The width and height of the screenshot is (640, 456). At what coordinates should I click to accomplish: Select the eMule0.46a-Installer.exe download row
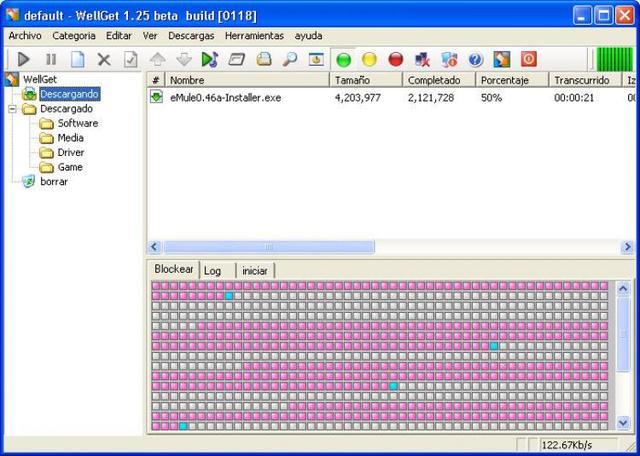coord(391,98)
